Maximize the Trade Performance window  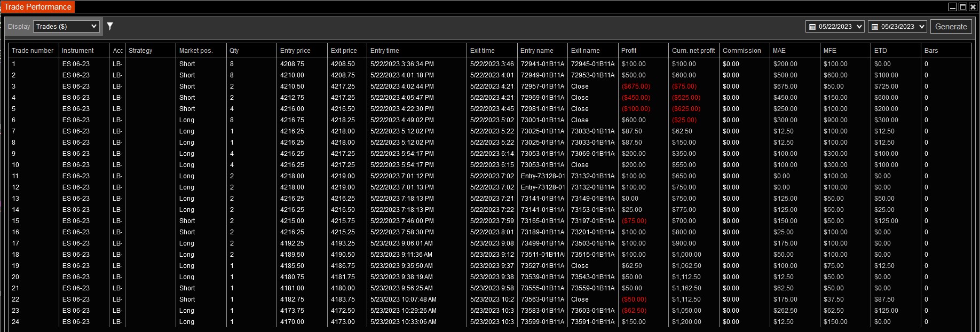click(963, 7)
